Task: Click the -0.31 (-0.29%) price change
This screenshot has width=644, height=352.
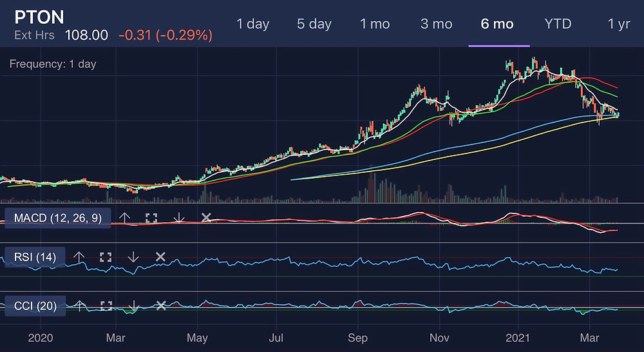Action: pyautogui.click(x=166, y=35)
